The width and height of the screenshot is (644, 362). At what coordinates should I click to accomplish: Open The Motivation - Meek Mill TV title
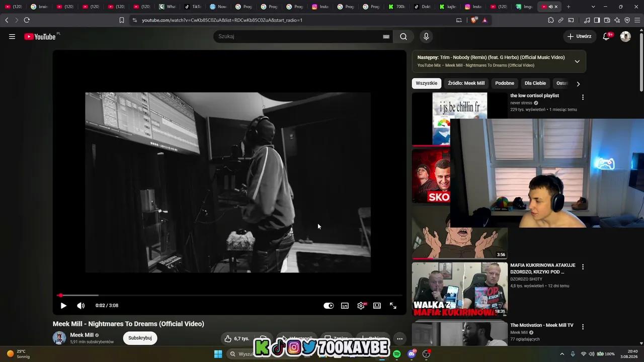coord(542,325)
